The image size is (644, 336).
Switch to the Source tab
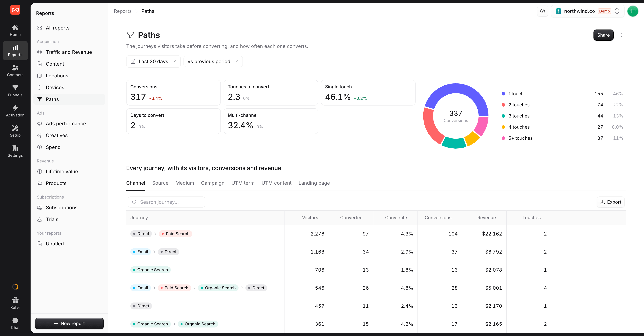pos(160,183)
